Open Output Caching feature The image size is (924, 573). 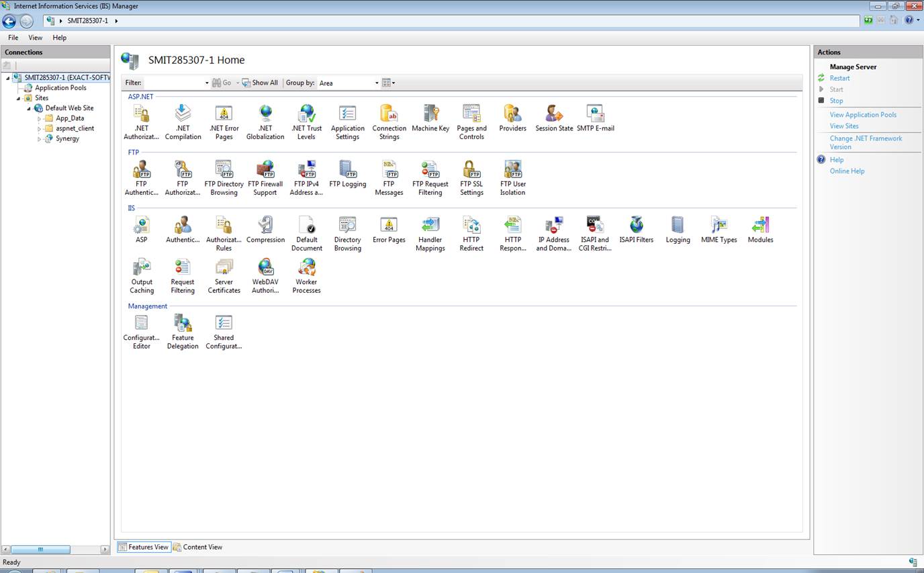click(142, 276)
